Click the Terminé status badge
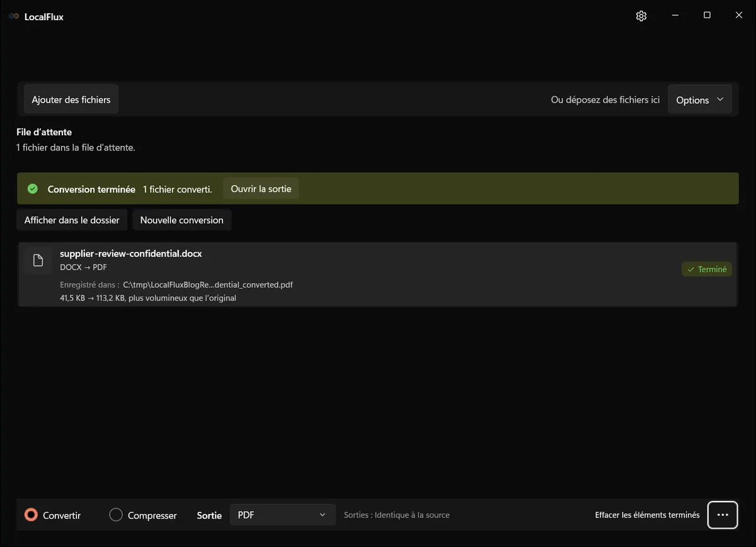This screenshot has height=547, width=756. click(707, 269)
